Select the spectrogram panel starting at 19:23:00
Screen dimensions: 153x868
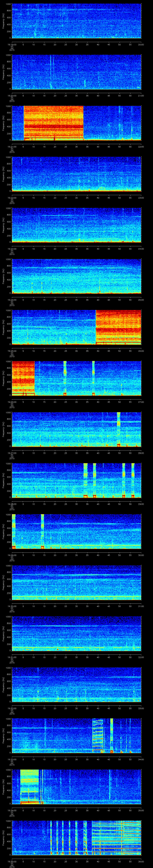coord(76,225)
